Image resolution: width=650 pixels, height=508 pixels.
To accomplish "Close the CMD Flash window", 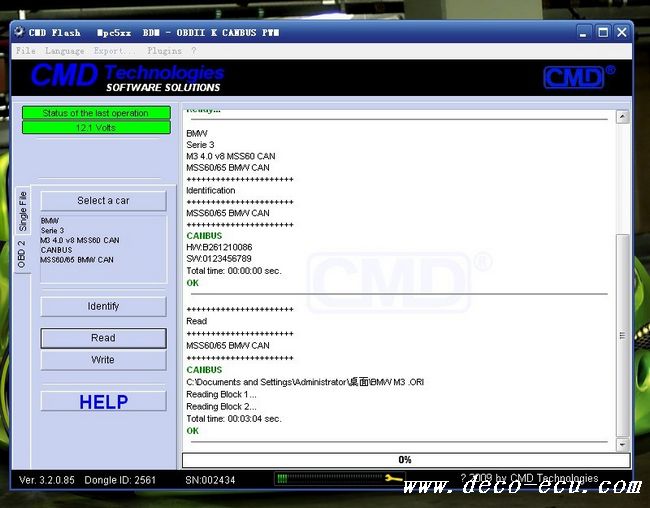I will point(622,32).
